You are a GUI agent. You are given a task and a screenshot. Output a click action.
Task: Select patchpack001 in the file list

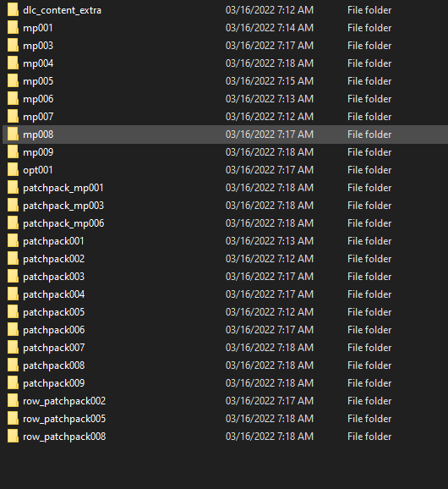click(53, 241)
